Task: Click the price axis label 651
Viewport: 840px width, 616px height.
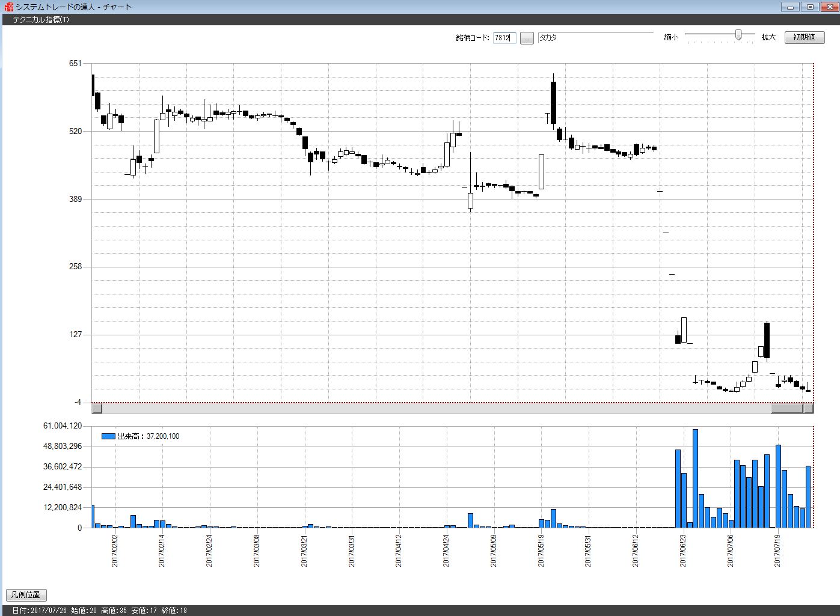Action: pyautogui.click(x=75, y=63)
